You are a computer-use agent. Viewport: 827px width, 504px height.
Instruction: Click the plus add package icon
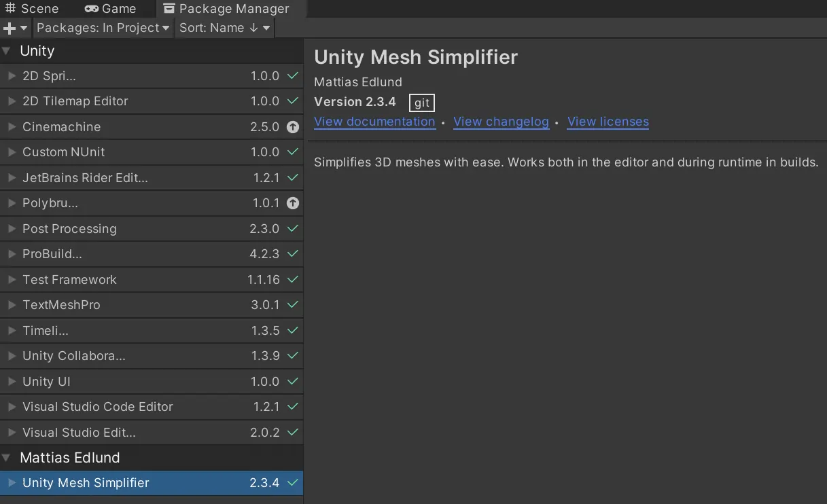[x=10, y=28]
